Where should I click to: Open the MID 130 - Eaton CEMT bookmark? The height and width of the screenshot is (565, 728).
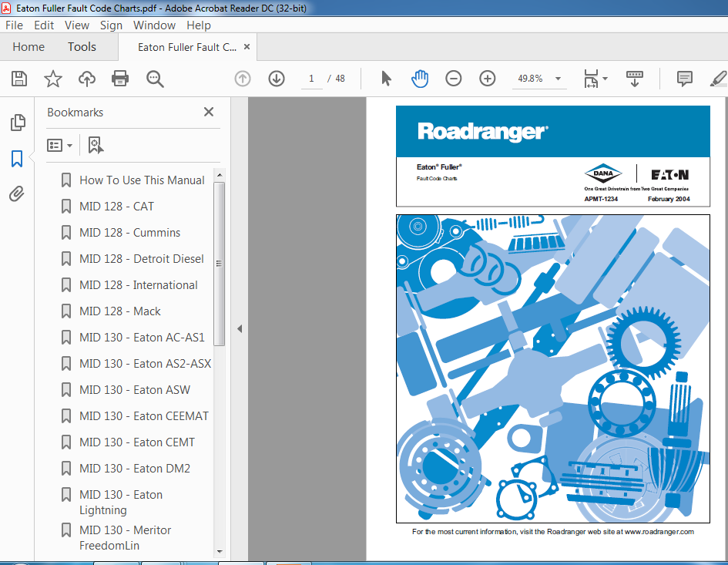[137, 442]
